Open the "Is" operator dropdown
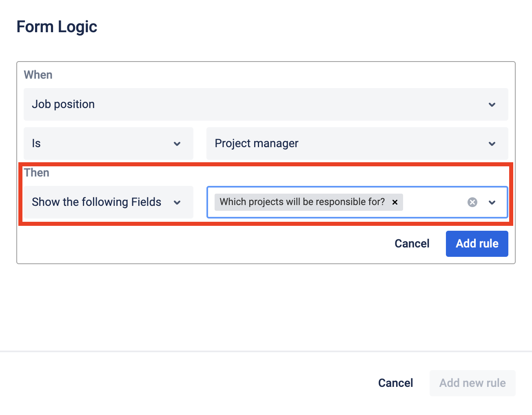532x415 pixels. pyautogui.click(x=102, y=143)
